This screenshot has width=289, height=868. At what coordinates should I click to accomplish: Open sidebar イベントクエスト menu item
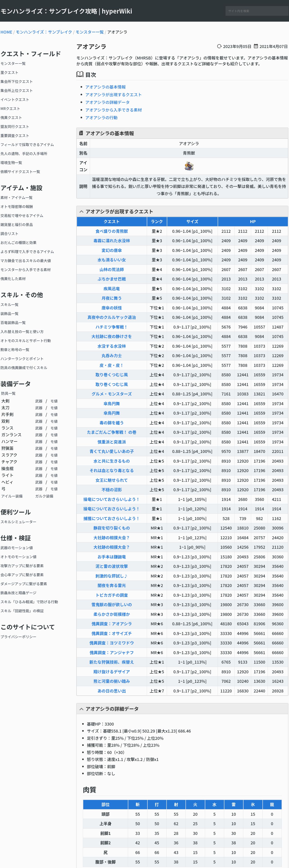coord(15,99)
